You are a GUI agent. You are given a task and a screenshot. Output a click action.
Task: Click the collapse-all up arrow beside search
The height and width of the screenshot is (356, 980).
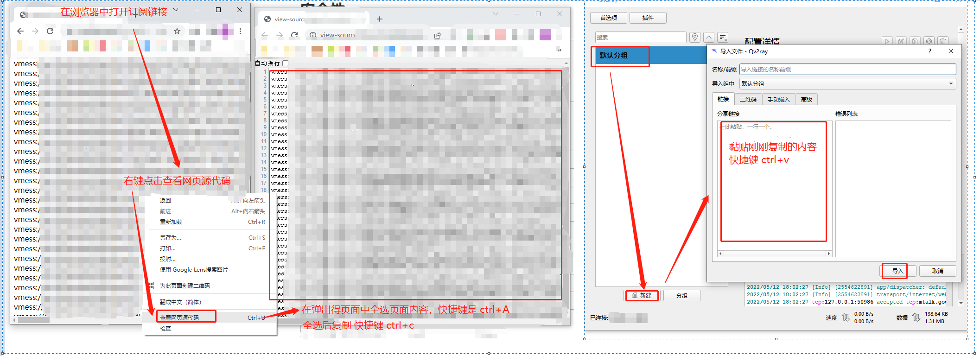(x=709, y=38)
